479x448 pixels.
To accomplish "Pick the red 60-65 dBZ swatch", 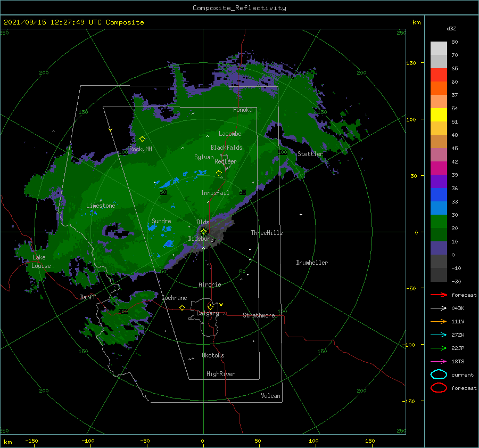I will point(439,75).
